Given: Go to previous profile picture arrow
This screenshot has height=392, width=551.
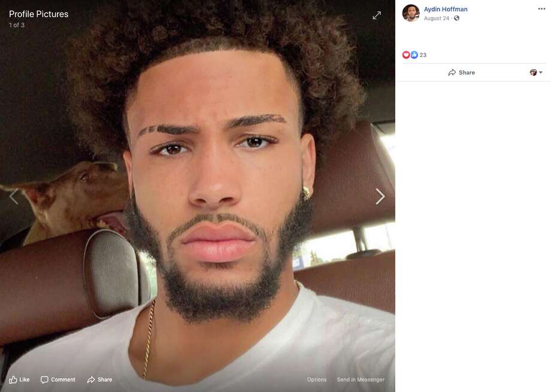Looking at the screenshot, I should 14,196.
